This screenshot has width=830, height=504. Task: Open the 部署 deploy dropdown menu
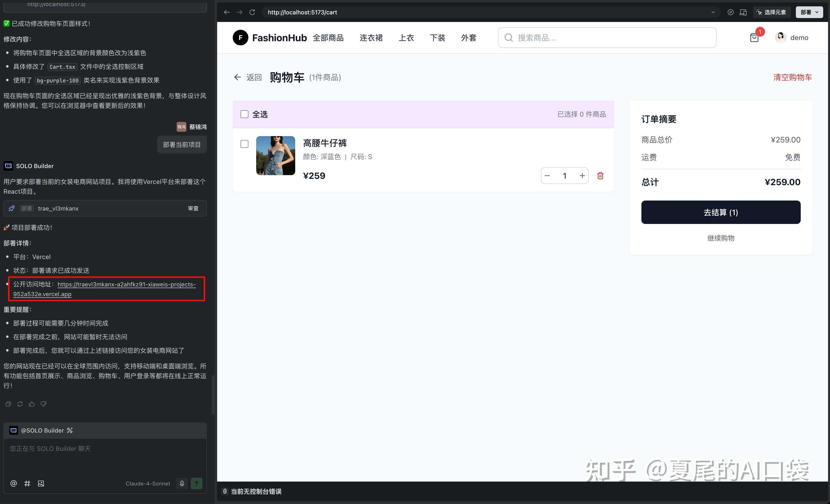click(809, 12)
